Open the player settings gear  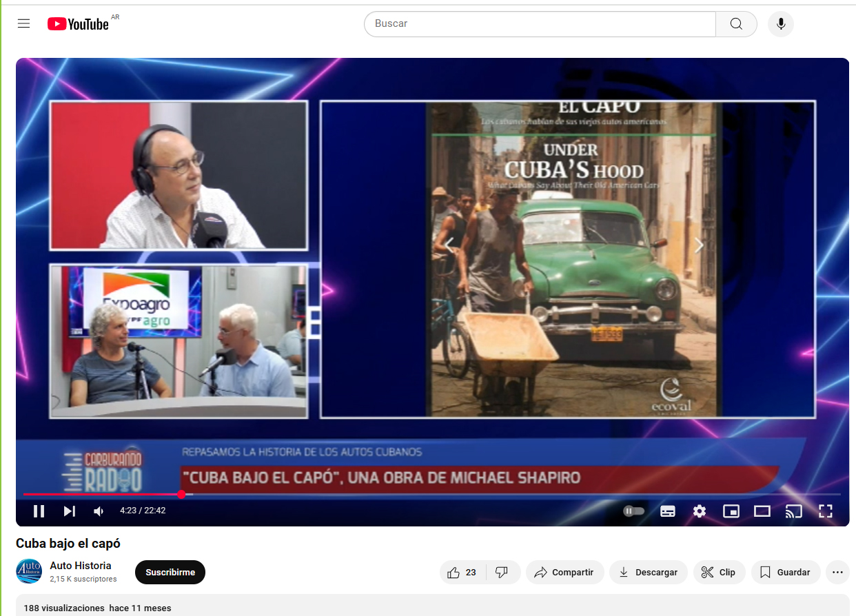(700, 511)
